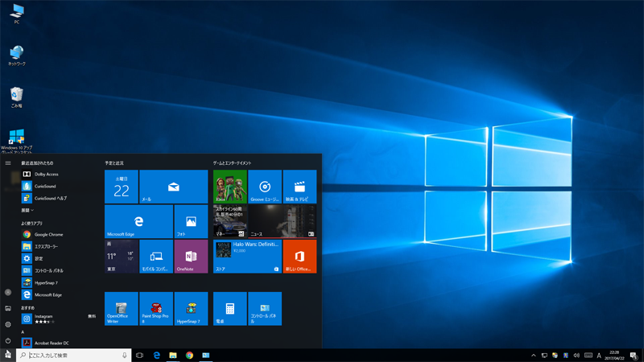The image size is (644, 362).
Task: Open Acrobat Reader DC in app list
Action: 59,343
